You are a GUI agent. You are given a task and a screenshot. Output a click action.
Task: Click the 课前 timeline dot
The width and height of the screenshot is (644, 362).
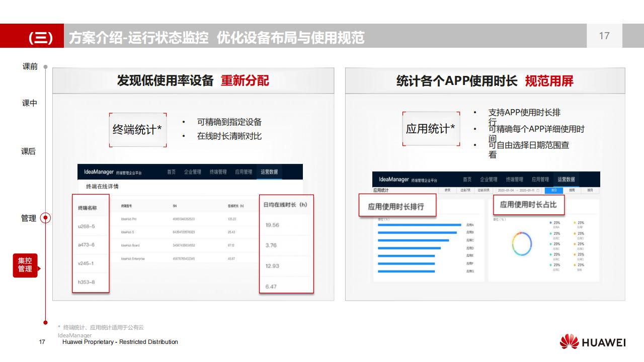45,66
